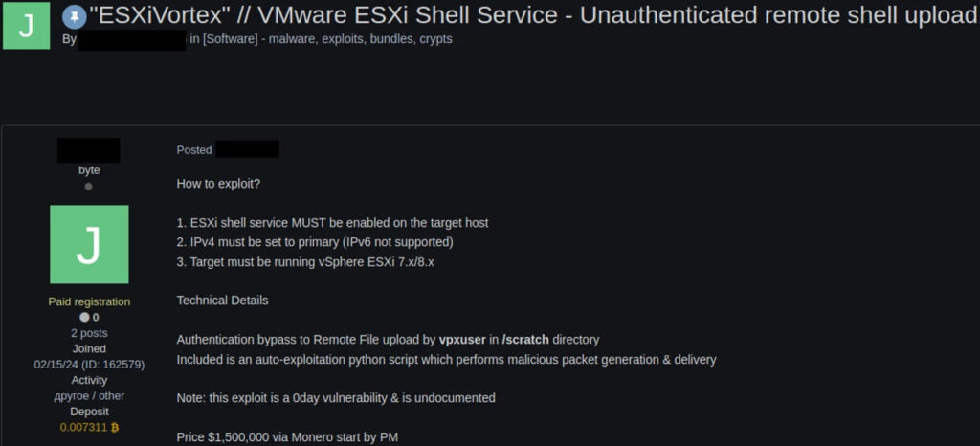Click the redacted timestamp next to Posted
The height and width of the screenshot is (446, 980).
(x=248, y=149)
